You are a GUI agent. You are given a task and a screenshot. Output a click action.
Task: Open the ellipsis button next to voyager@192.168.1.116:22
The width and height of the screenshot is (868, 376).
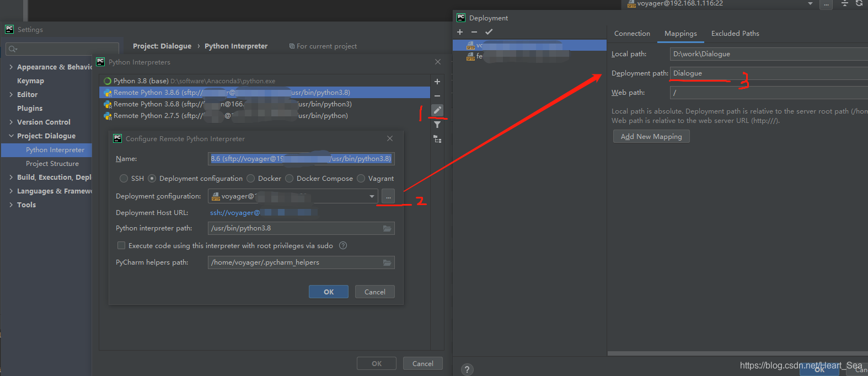point(826,4)
